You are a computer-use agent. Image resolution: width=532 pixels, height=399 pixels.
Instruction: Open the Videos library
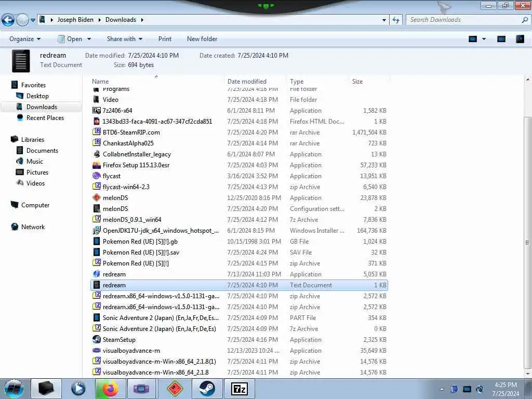pos(35,183)
